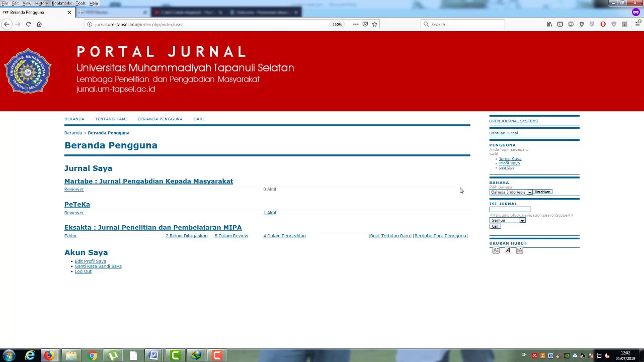
Task: Click the Isi Jurnal search input field
Action: (510, 210)
